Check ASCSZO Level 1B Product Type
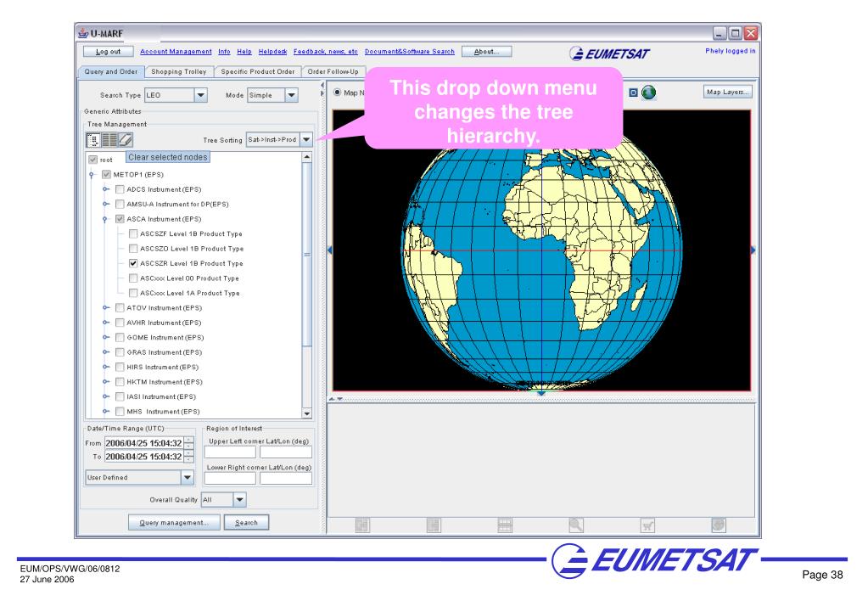Screen dimensions: 868x601 pyautogui.click(x=133, y=249)
